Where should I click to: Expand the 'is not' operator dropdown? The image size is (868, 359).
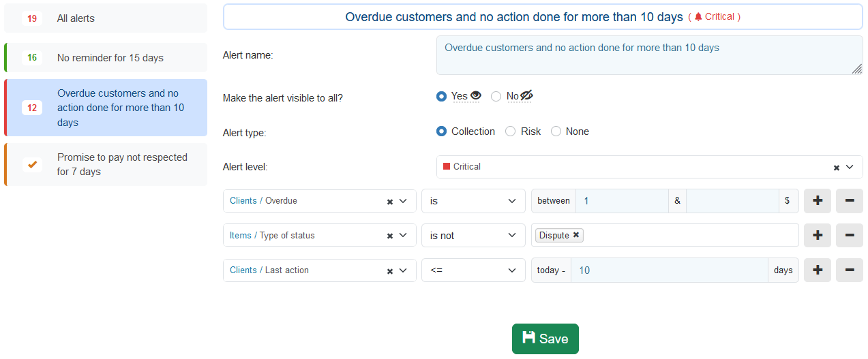click(x=473, y=236)
